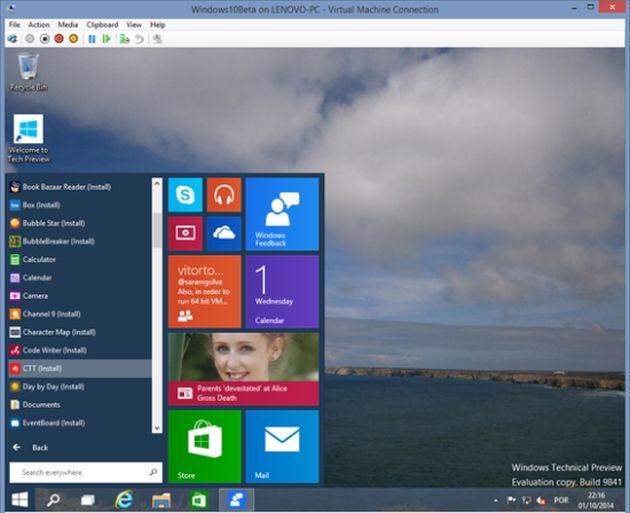Viewport: 630px width, 513px height.
Task: Select CTT (Install) highlighted entry
Action: (80, 368)
